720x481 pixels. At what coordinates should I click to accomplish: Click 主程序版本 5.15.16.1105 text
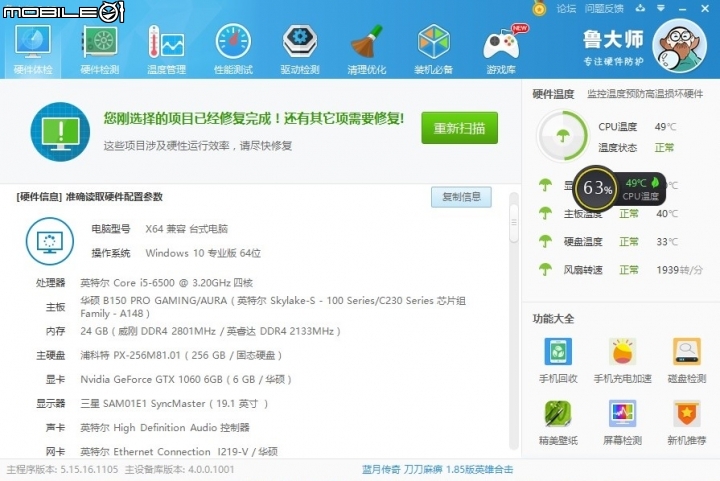tap(62, 470)
